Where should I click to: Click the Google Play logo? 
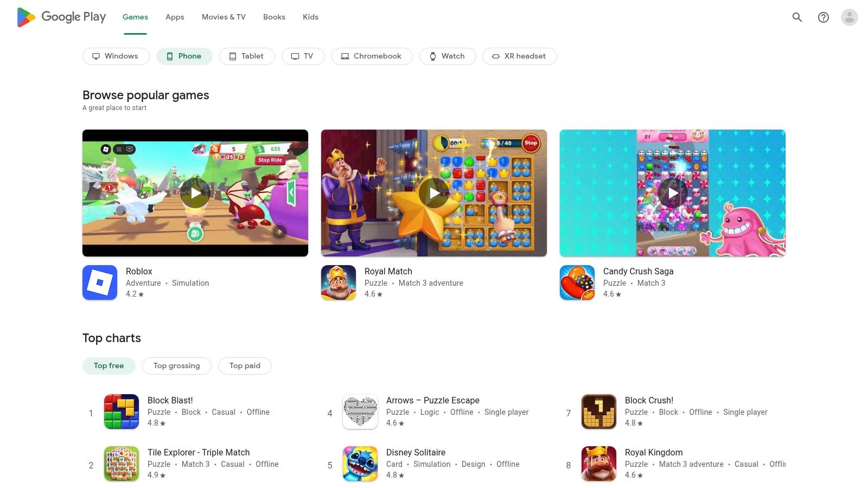(61, 17)
